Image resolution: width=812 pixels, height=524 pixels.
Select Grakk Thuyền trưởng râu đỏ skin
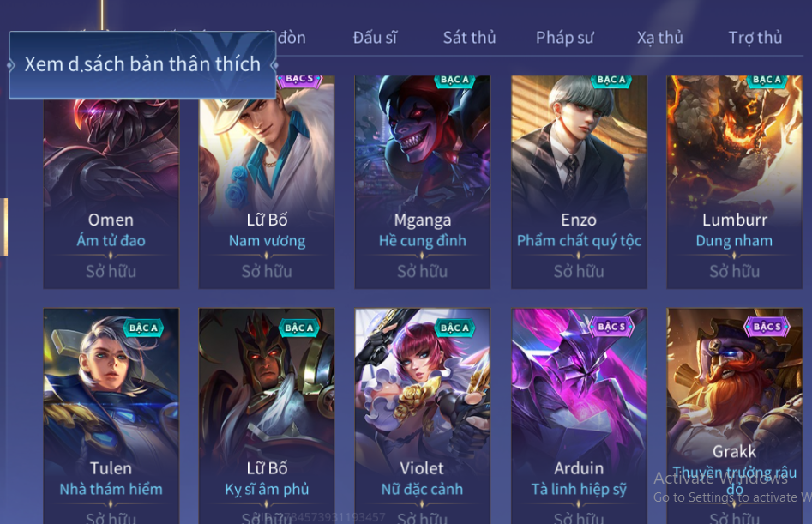click(734, 416)
